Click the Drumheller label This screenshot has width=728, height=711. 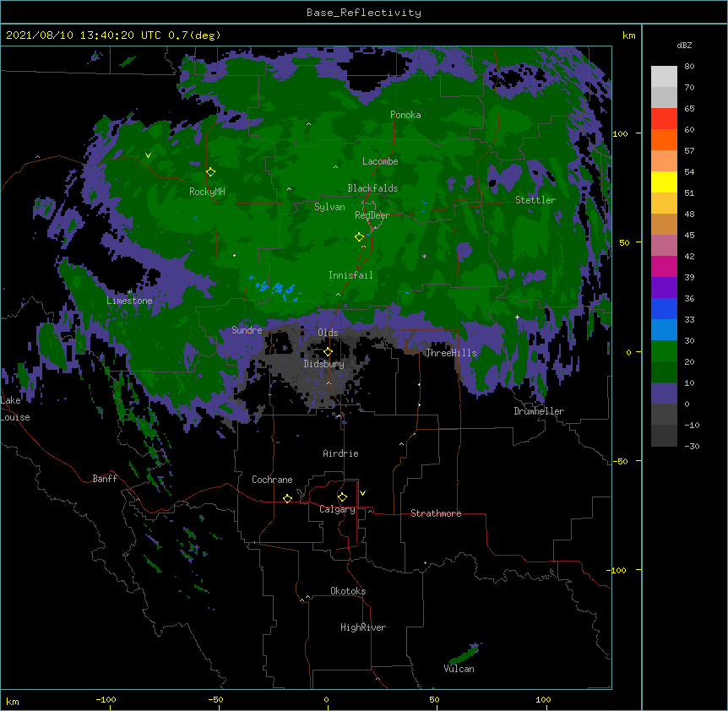[x=539, y=411]
